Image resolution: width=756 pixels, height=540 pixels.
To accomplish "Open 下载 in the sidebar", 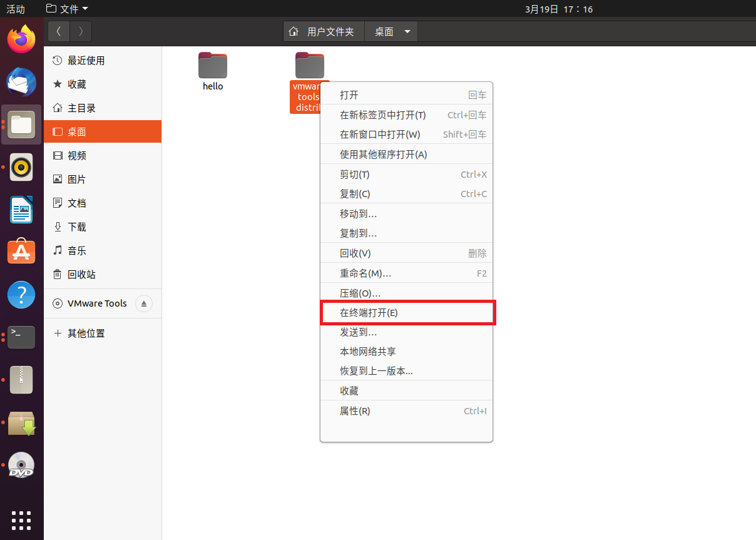I will [x=77, y=227].
